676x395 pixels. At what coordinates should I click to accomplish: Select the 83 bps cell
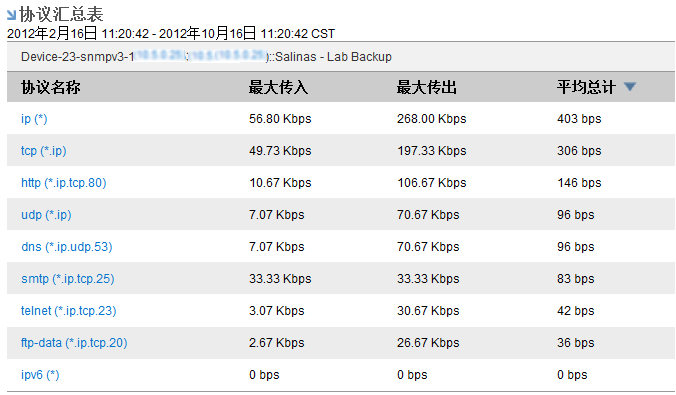(576, 279)
